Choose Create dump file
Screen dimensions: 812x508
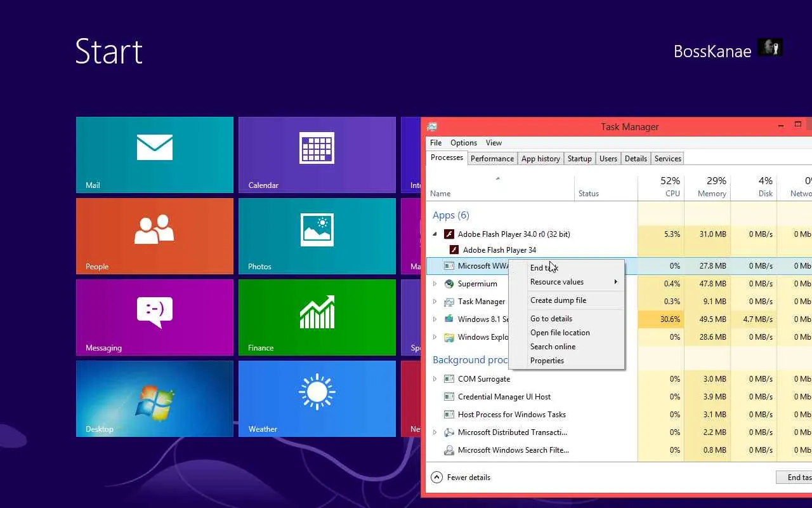point(567,300)
